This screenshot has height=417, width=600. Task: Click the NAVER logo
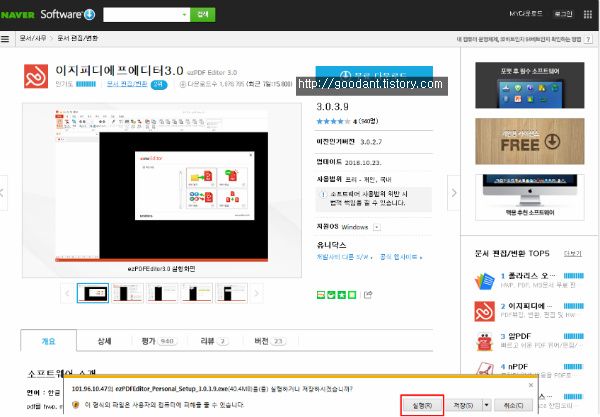(18, 15)
